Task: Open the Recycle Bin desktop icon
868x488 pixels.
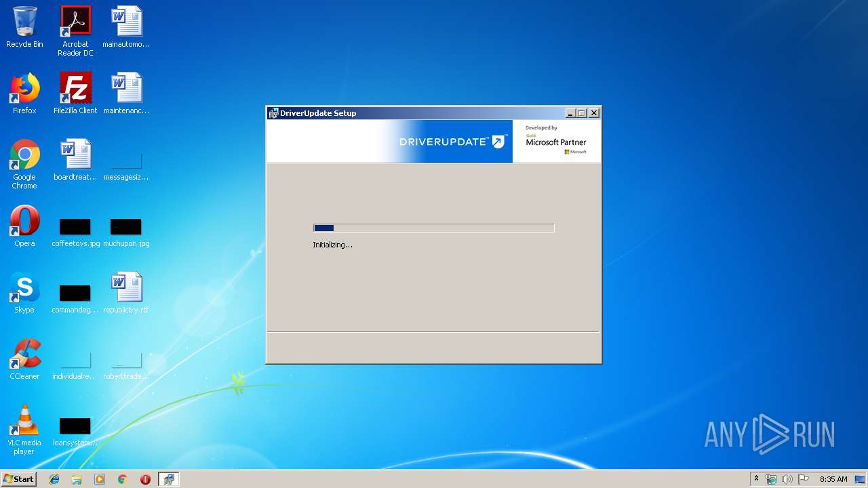Action: tap(24, 27)
